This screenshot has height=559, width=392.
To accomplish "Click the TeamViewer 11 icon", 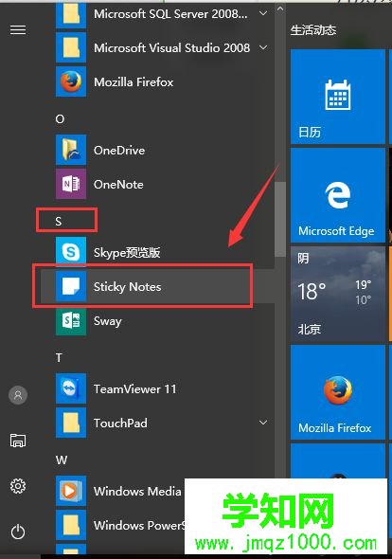I will click(71, 388).
